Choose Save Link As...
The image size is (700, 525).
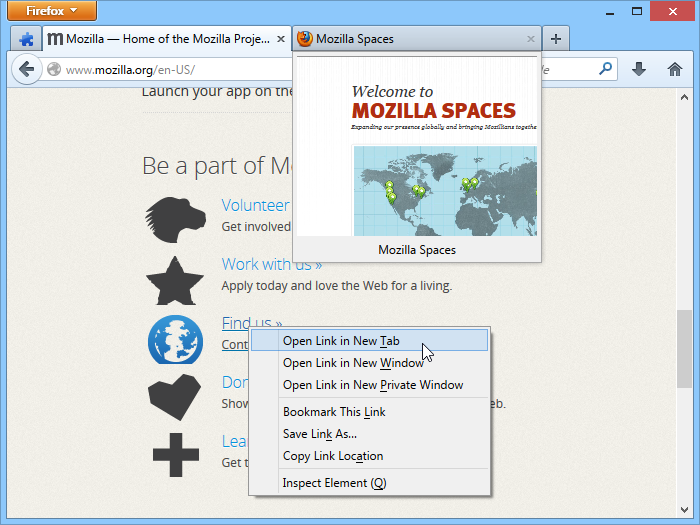point(369,433)
